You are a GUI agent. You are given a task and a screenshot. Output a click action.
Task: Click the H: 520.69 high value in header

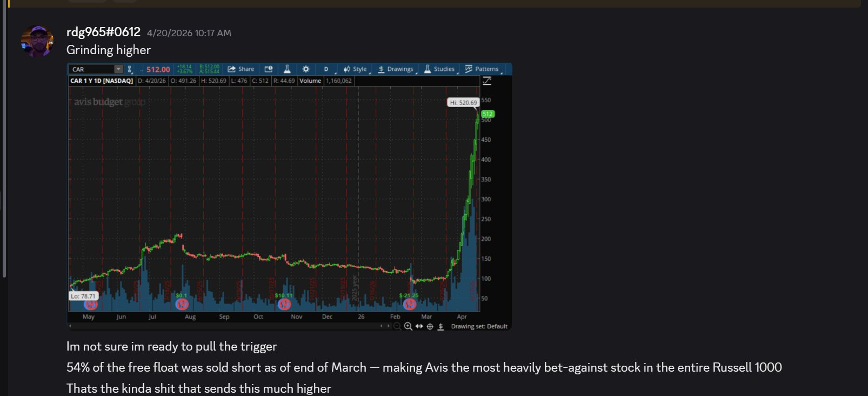214,81
